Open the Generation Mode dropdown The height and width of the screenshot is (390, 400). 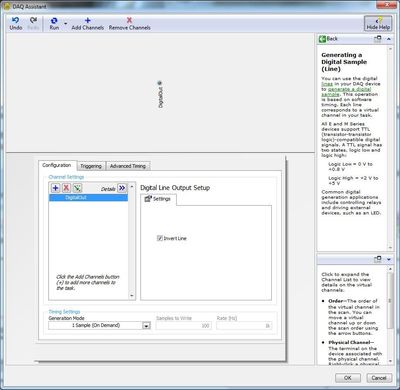pos(146,326)
